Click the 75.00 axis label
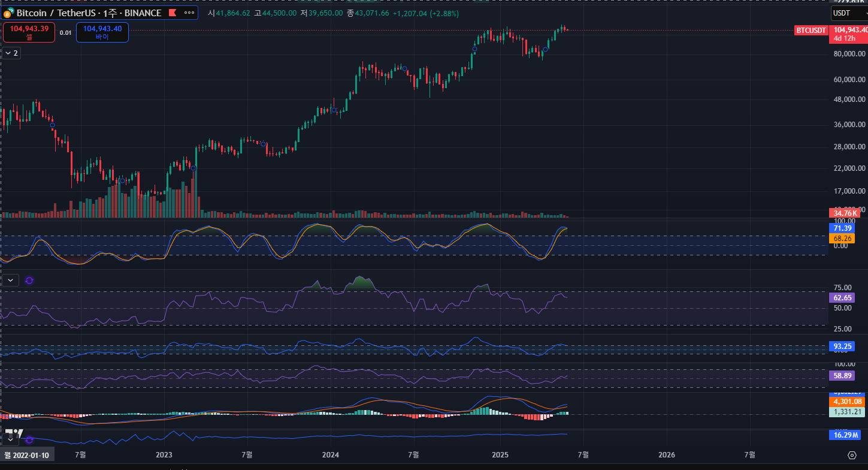 click(842, 288)
